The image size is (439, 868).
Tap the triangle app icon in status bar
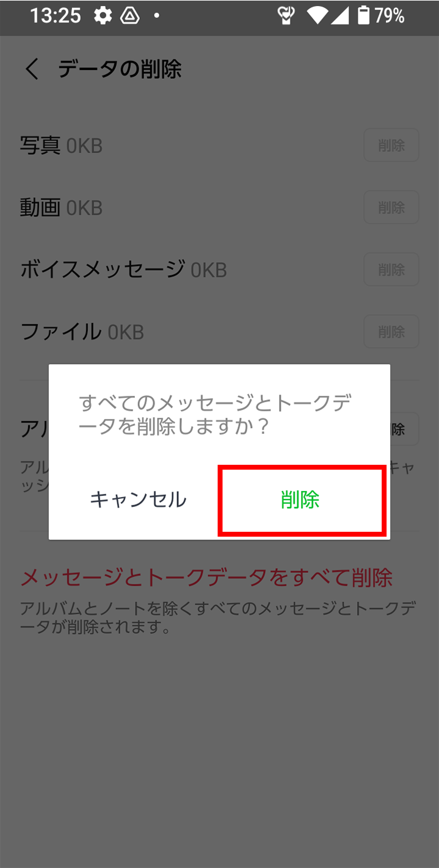tap(130, 16)
